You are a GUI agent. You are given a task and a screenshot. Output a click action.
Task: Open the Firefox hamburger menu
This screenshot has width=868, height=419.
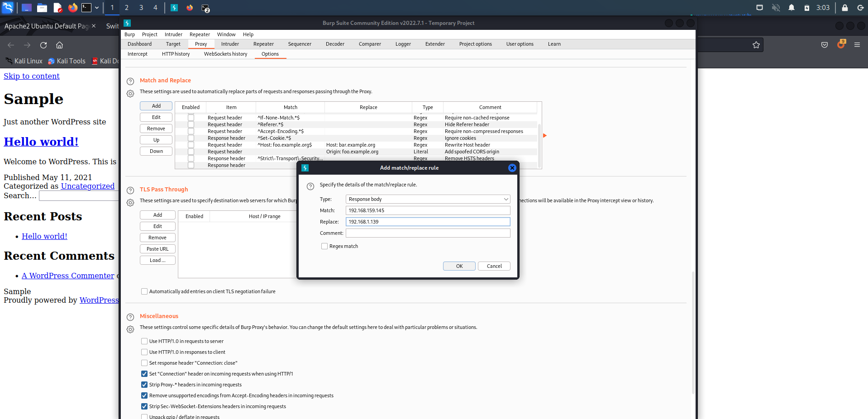(857, 45)
